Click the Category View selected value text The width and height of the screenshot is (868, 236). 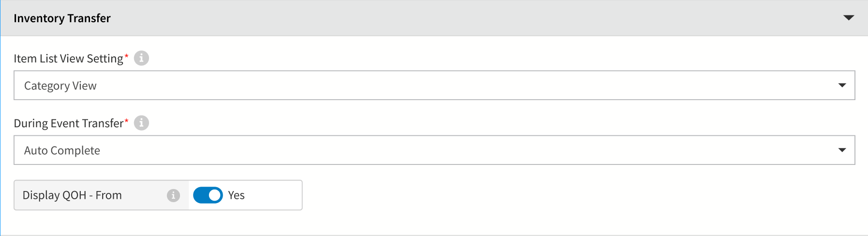point(60,86)
